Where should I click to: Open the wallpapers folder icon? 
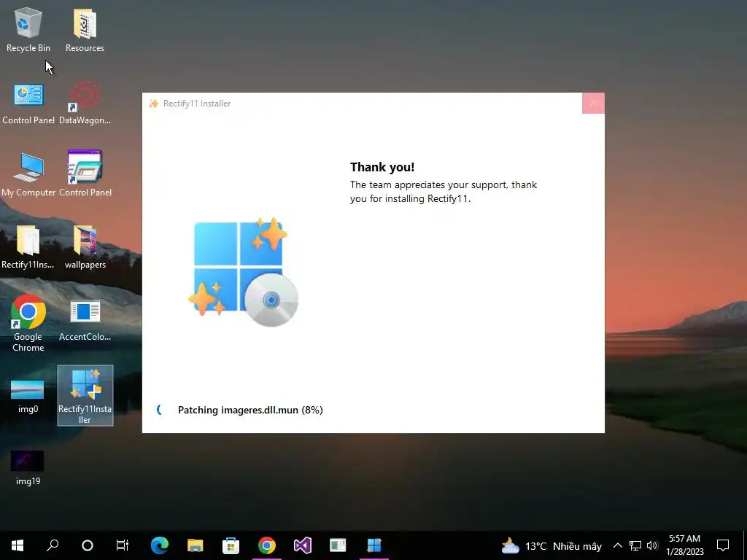tap(85, 246)
